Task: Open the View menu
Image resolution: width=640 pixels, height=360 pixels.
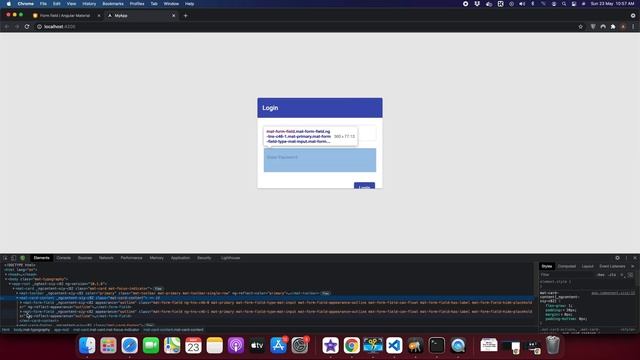Action: 71,4
